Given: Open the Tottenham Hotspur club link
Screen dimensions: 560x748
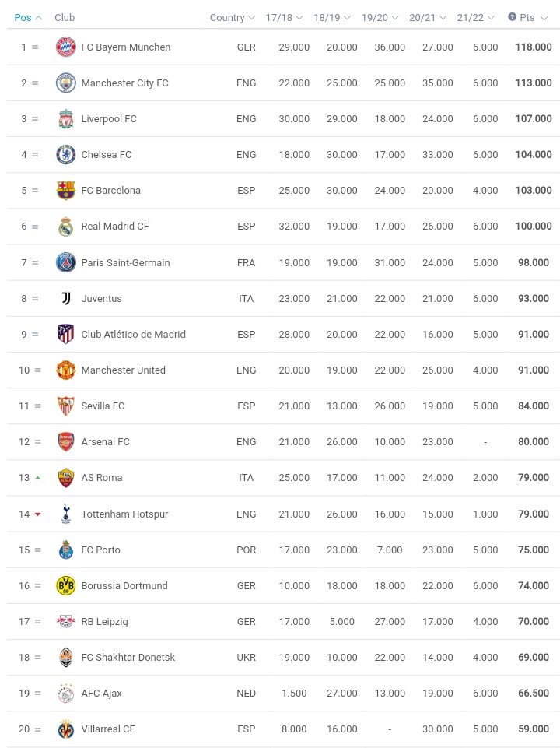Looking at the screenshot, I should (x=124, y=514).
